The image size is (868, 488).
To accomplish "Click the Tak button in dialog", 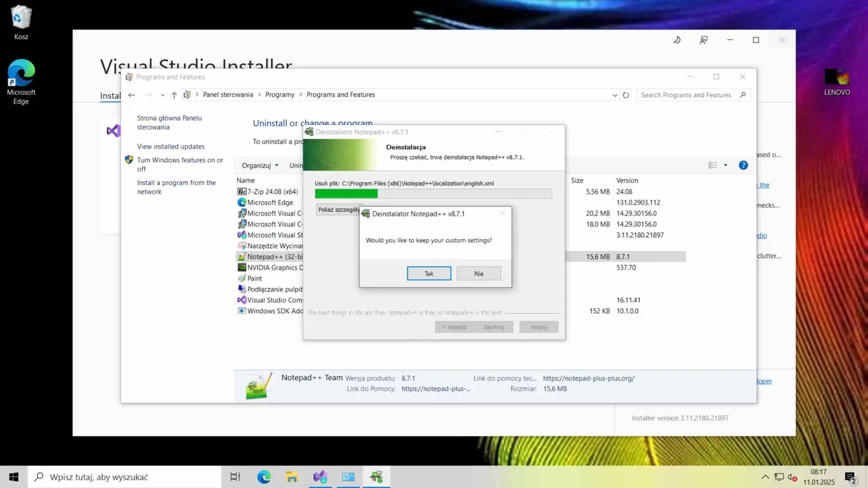I will [x=429, y=273].
